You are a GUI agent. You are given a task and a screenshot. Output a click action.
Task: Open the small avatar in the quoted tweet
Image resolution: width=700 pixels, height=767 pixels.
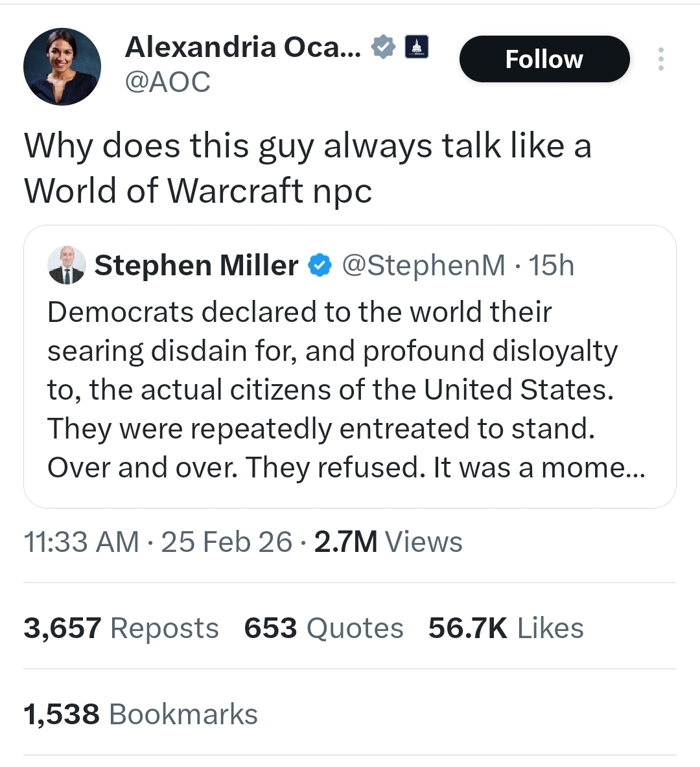(67, 265)
